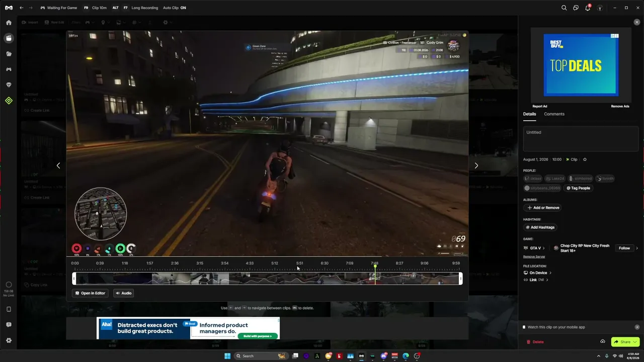The image size is (644, 362).
Task: Delete this clip
Action: pyautogui.click(x=535, y=342)
